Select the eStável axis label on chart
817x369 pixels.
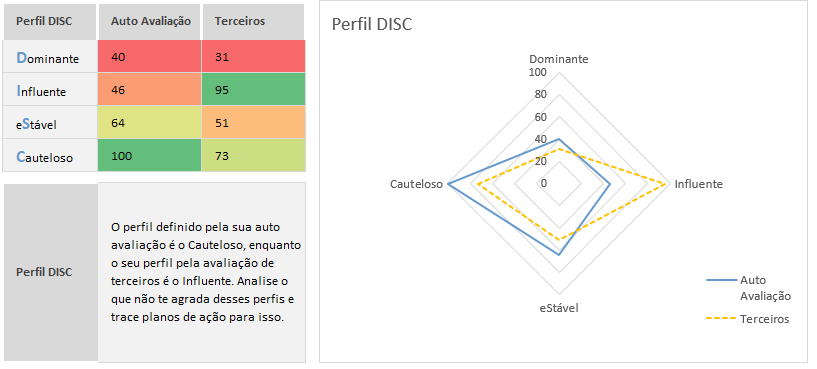tap(559, 308)
